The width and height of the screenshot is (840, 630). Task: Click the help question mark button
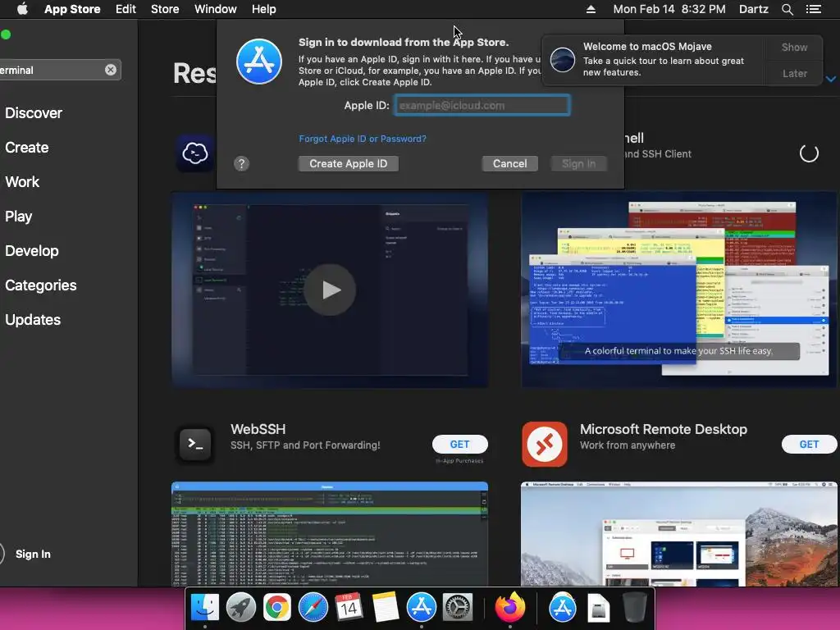tap(242, 163)
